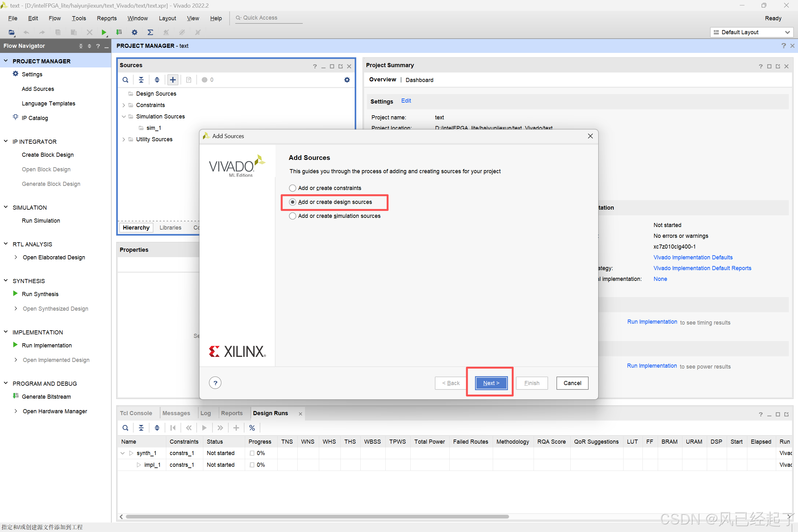Viewport: 798px width, 532px height.
Task: Click the Run Implementation green arrow in Flow Navigator
Action: (15, 345)
